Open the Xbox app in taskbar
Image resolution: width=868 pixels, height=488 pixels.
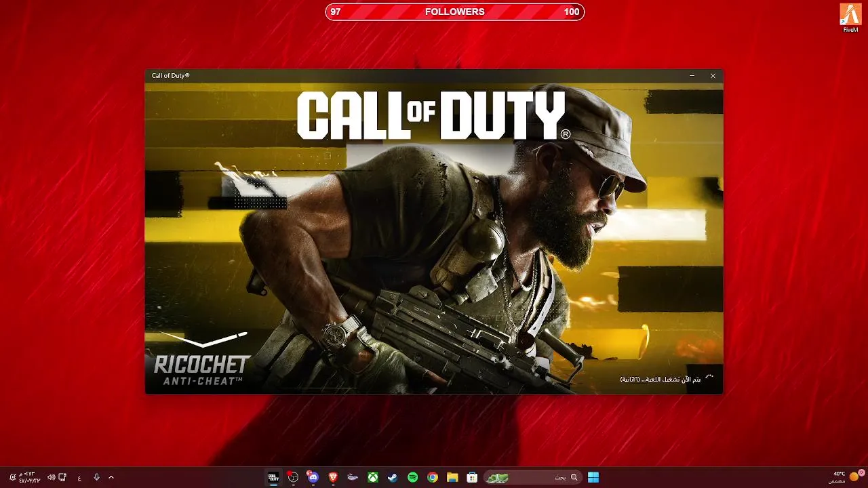[x=373, y=477]
